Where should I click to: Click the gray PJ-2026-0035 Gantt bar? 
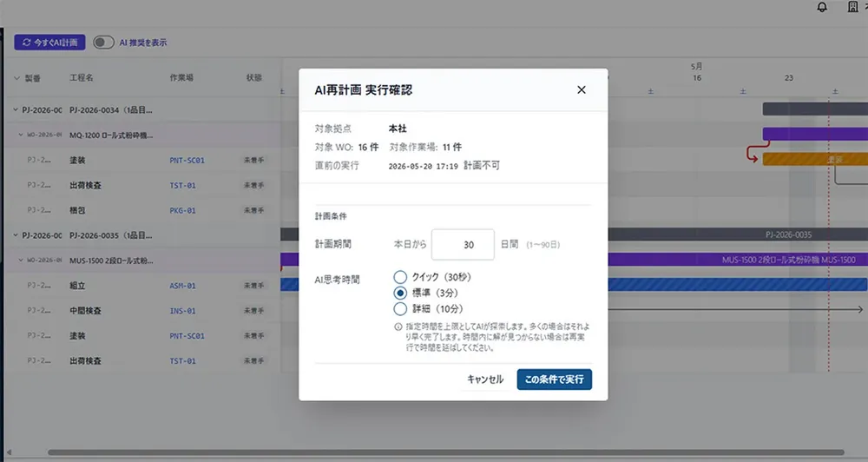(738, 234)
